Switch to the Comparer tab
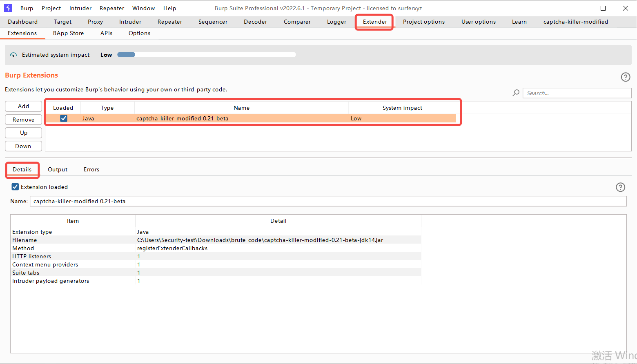This screenshot has height=364, width=637. click(297, 22)
